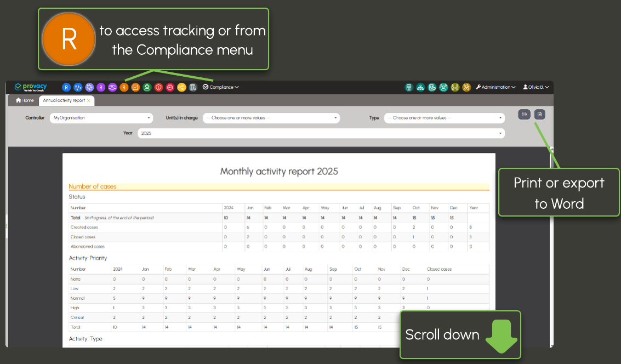
Task: Click the orange checklist icon in toolbar
Action: [135, 87]
